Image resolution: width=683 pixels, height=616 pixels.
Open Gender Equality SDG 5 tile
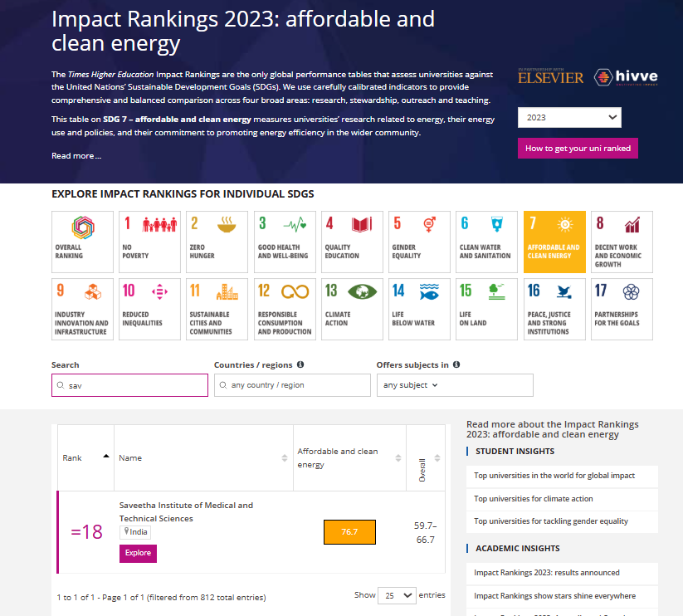tap(419, 242)
